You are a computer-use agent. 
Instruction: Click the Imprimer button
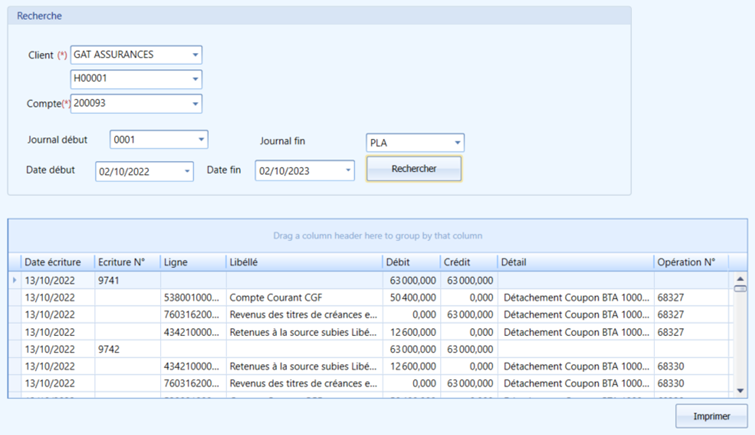712,416
